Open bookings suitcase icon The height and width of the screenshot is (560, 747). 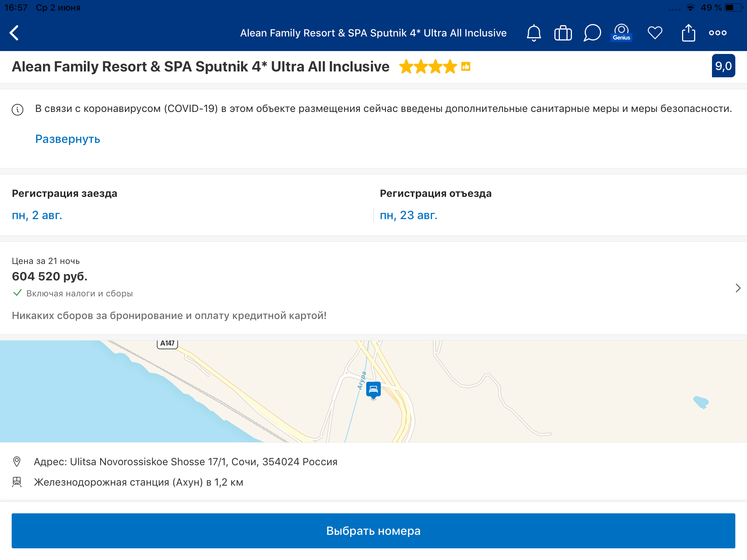click(x=563, y=33)
